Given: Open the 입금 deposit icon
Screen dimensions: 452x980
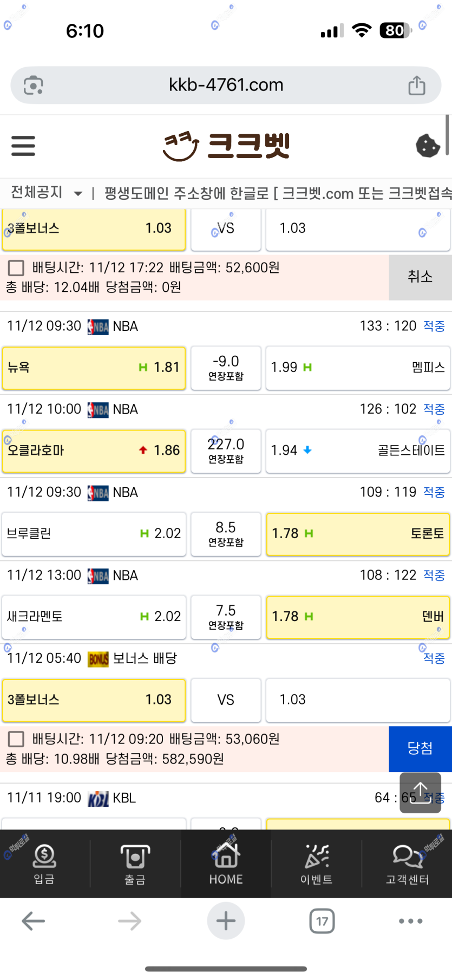Looking at the screenshot, I should [x=44, y=864].
